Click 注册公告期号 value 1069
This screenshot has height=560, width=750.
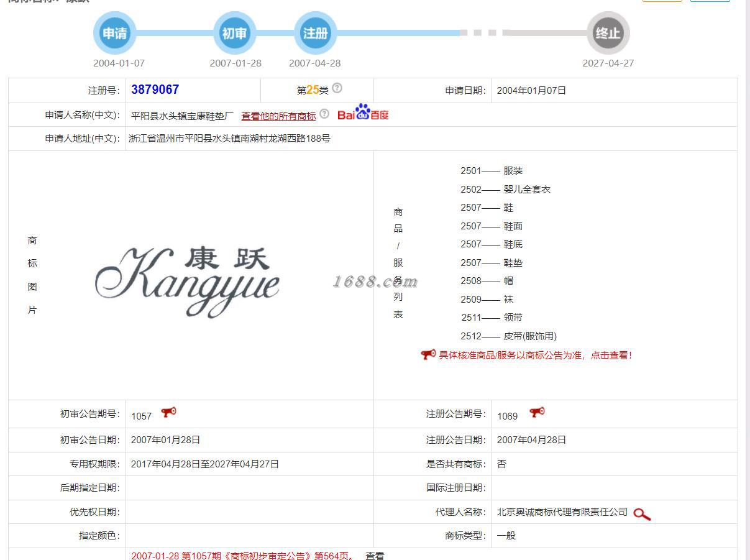(508, 416)
